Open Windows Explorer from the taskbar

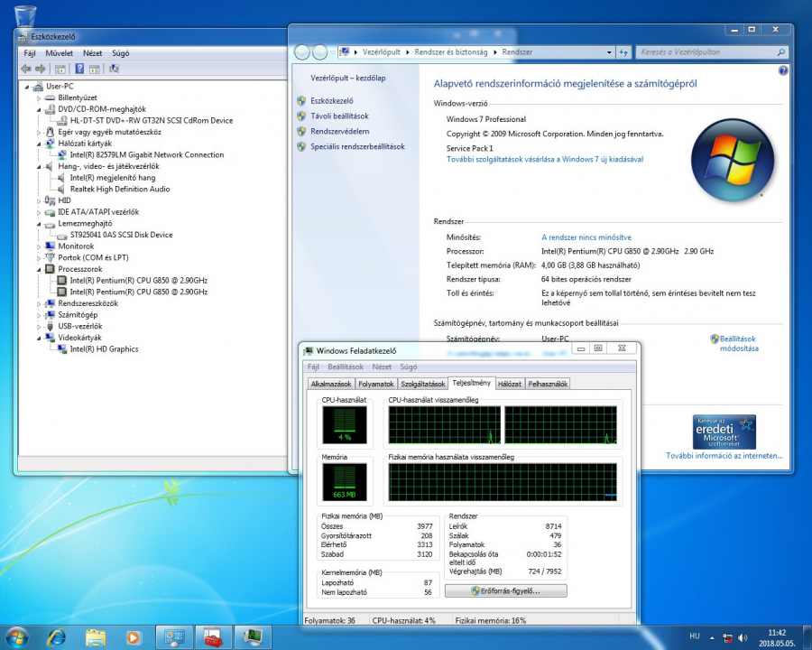(96, 637)
